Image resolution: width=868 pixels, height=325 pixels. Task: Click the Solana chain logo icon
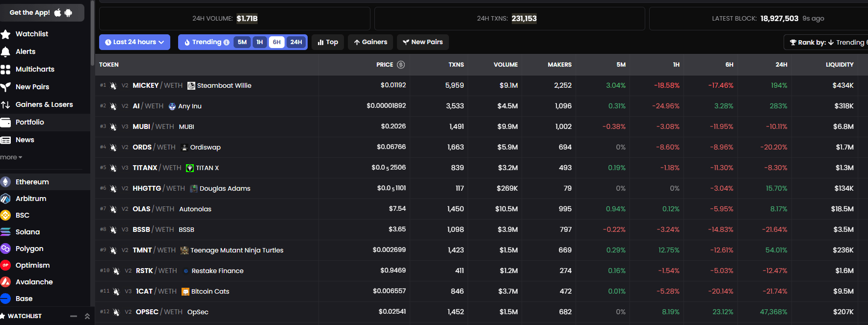[5, 232]
